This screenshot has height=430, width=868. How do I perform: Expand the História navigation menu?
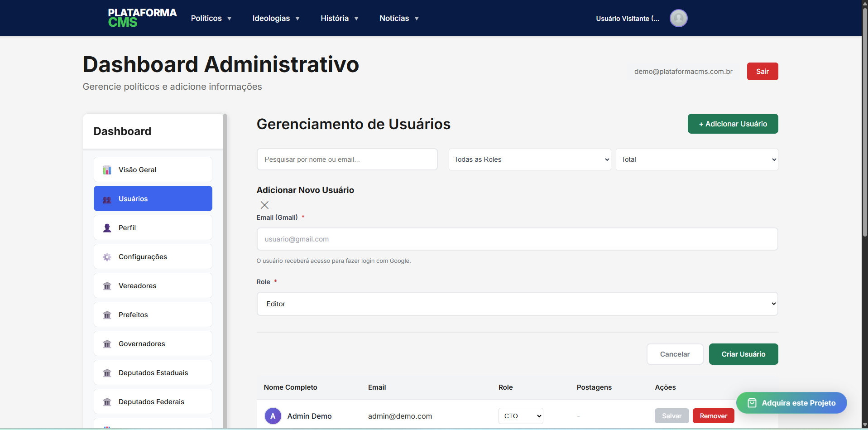pos(340,18)
